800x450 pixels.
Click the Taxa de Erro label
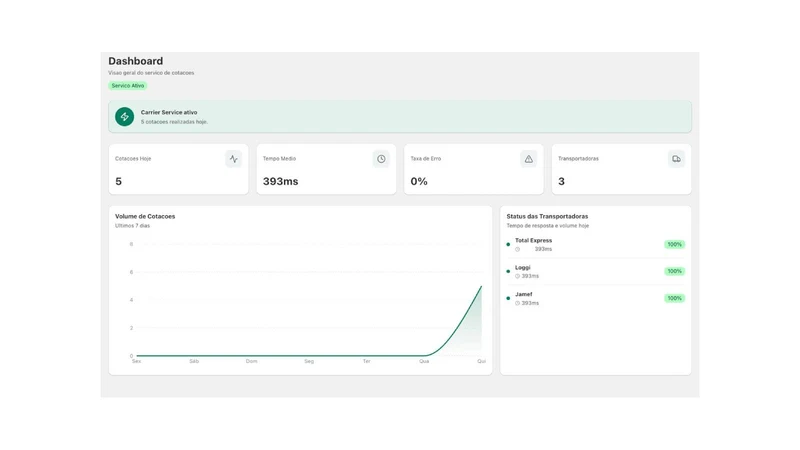(x=426, y=159)
